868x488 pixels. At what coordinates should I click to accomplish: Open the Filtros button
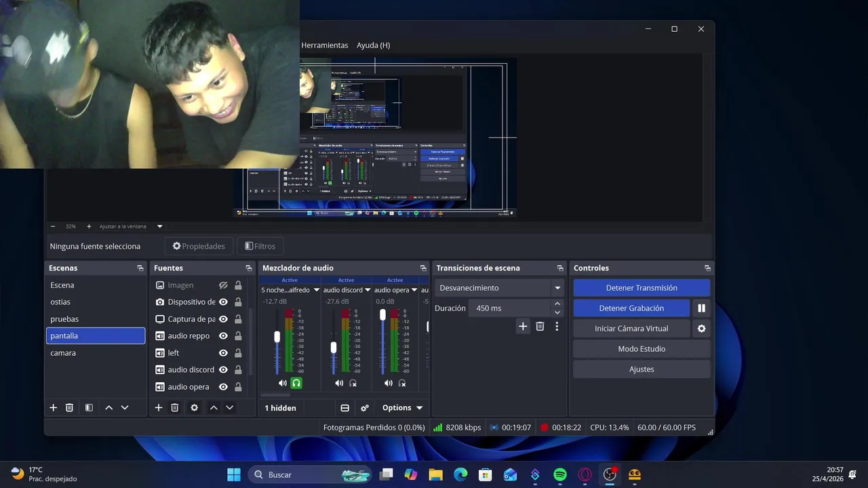coord(260,246)
